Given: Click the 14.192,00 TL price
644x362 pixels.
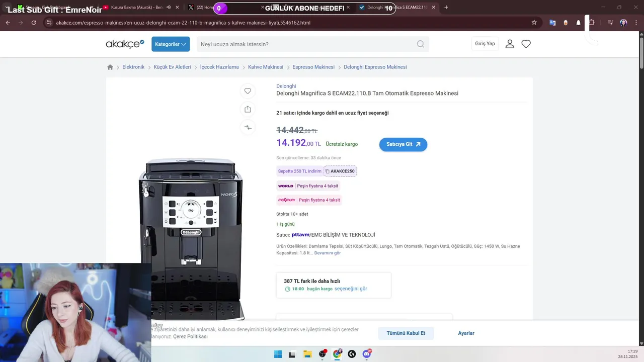Looking at the screenshot, I should (x=298, y=143).
